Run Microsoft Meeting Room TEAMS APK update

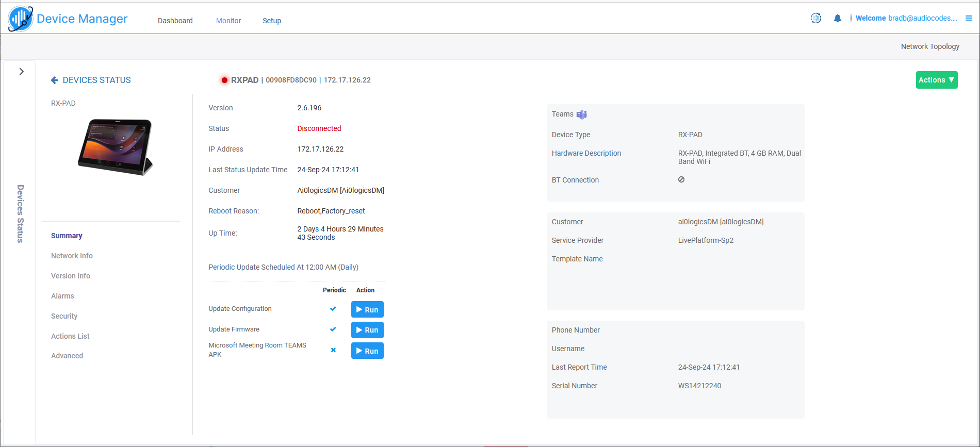point(367,351)
